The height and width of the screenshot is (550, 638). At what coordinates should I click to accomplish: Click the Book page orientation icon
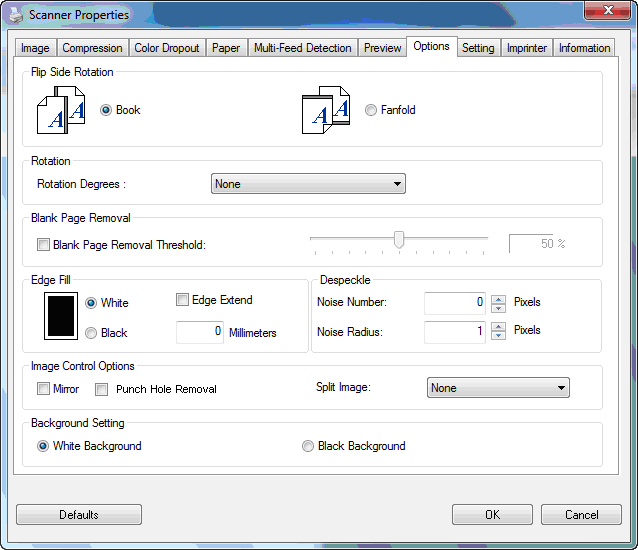61,110
